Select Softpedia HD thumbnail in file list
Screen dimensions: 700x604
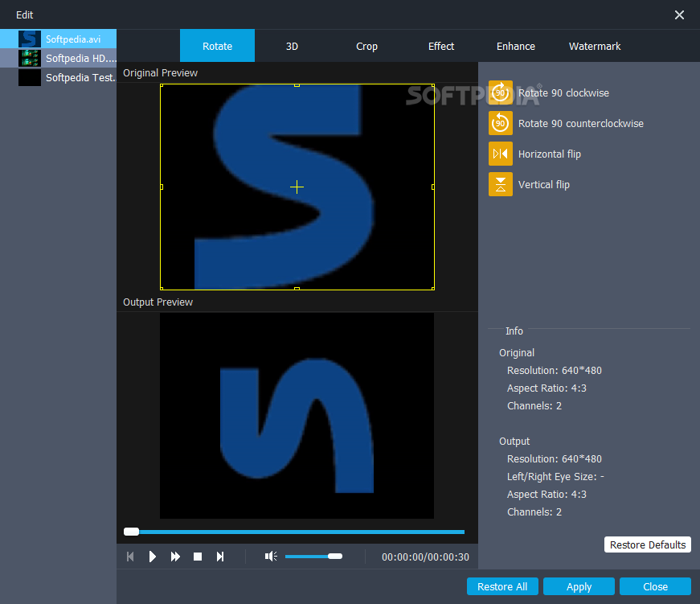(30, 58)
